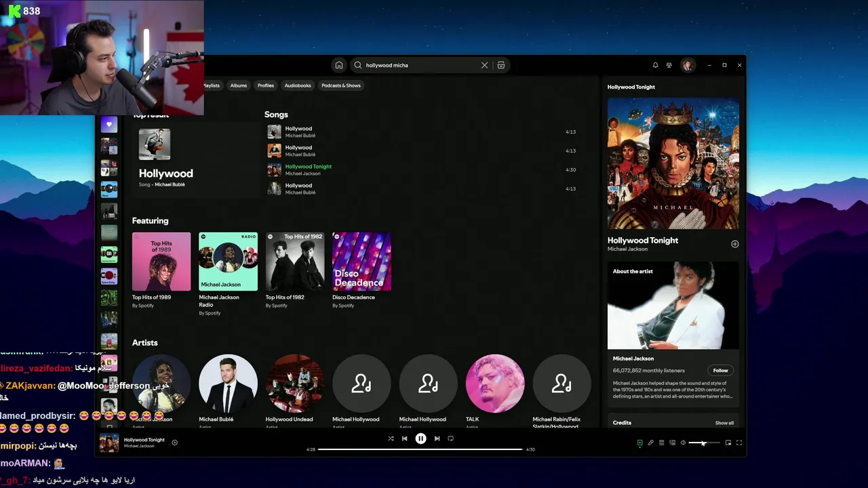Open the notifications bell
868x488 pixels.
[655, 65]
